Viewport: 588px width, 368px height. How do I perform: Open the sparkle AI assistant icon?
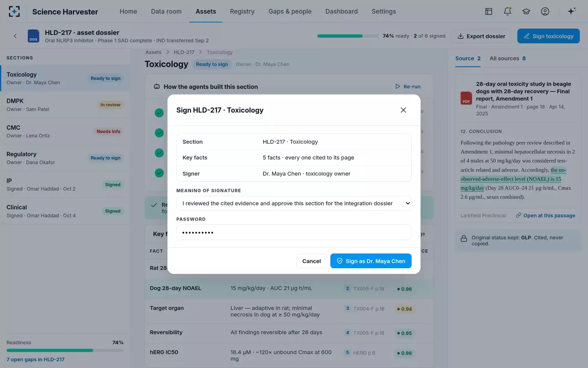(572, 11)
